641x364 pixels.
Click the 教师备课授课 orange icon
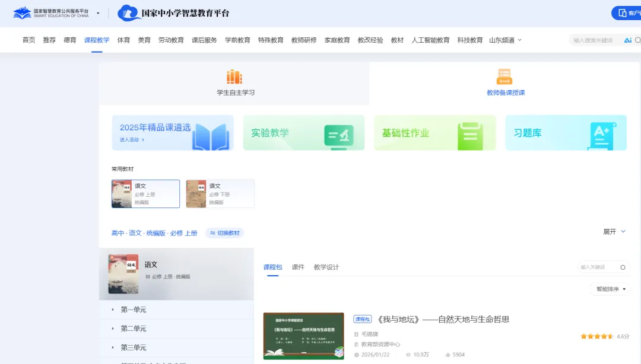point(504,76)
